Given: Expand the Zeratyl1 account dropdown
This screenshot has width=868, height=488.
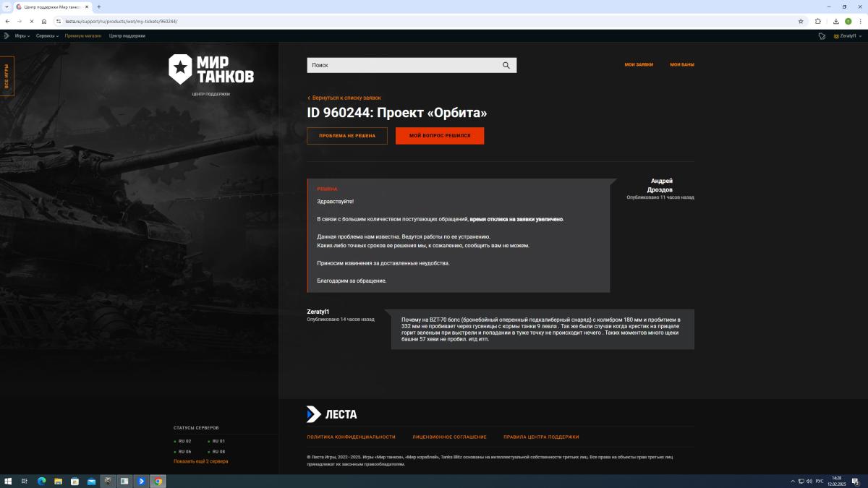Looking at the screenshot, I should click(x=847, y=35).
